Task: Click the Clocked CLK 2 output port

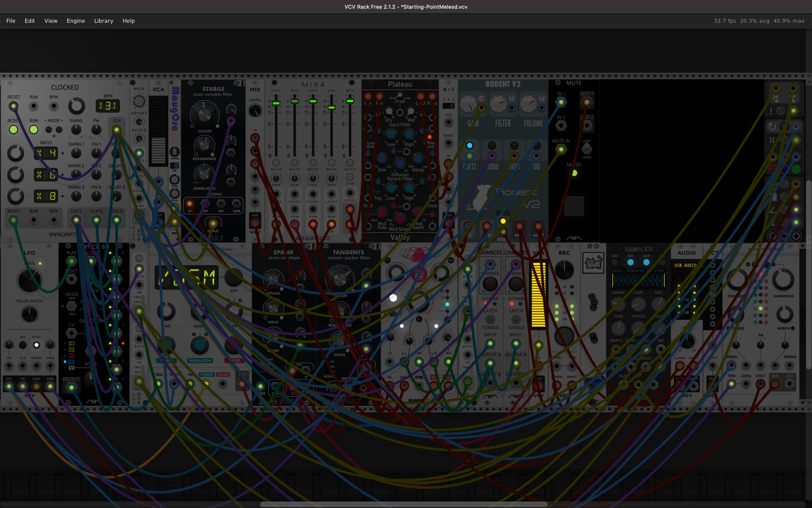Action: pos(96,220)
